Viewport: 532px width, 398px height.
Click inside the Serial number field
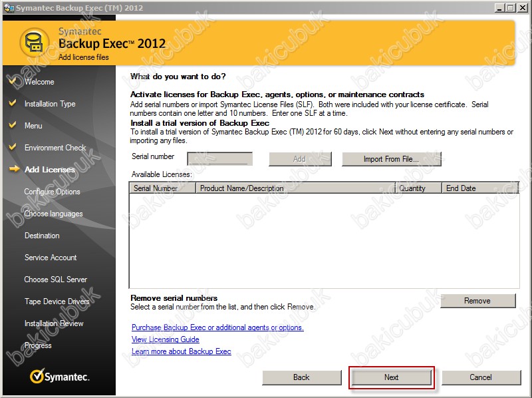point(220,158)
